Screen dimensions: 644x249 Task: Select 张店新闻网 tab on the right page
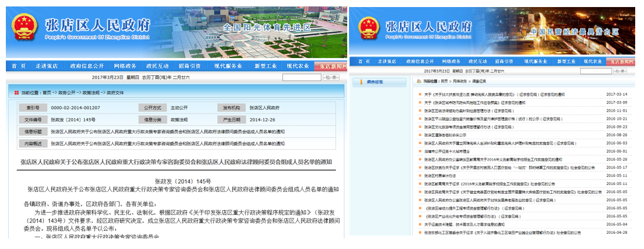(x=621, y=61)
